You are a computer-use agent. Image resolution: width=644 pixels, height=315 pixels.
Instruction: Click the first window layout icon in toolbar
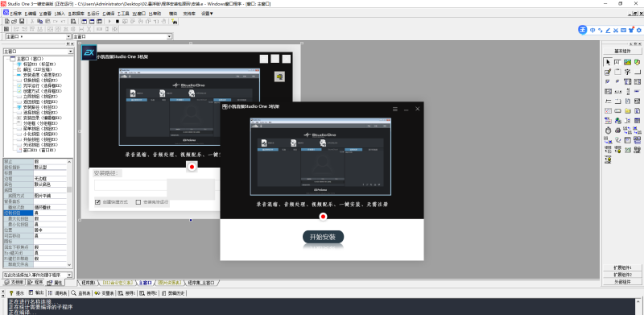pos(85,21)
